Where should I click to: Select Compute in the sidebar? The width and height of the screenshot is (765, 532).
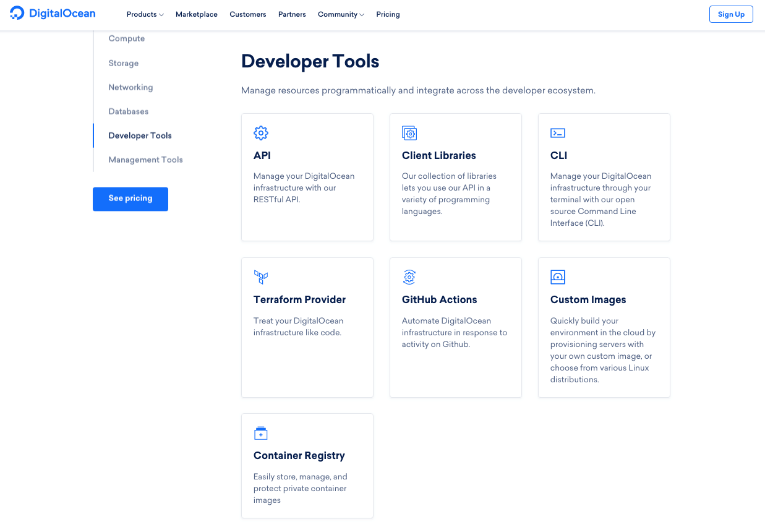pyautogui.click(x=127, y=38)
